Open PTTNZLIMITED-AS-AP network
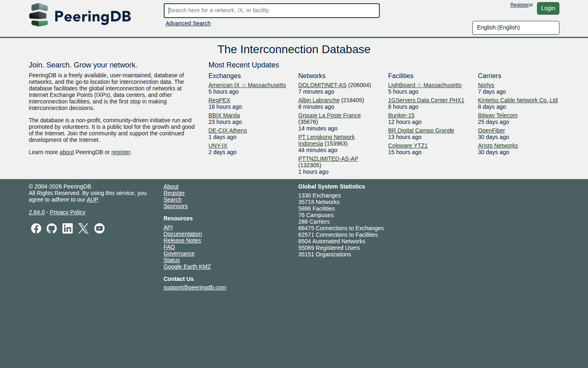The image size is (588, 368). click(328, 159)
